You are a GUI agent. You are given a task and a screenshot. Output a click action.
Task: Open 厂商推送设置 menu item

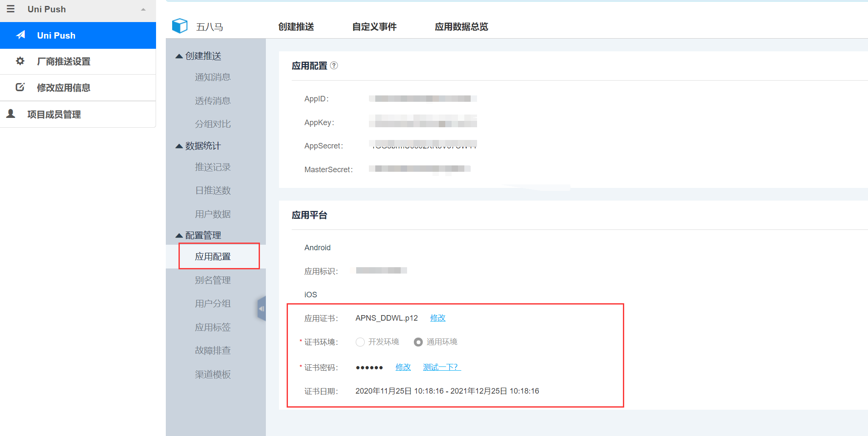point(78,61)
